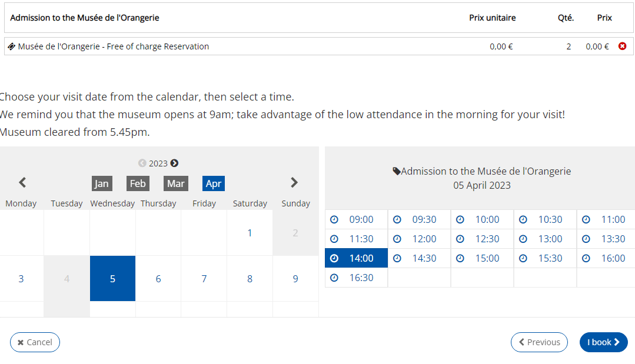Click the clock icon beside 09:00

[x=334, y=219]
